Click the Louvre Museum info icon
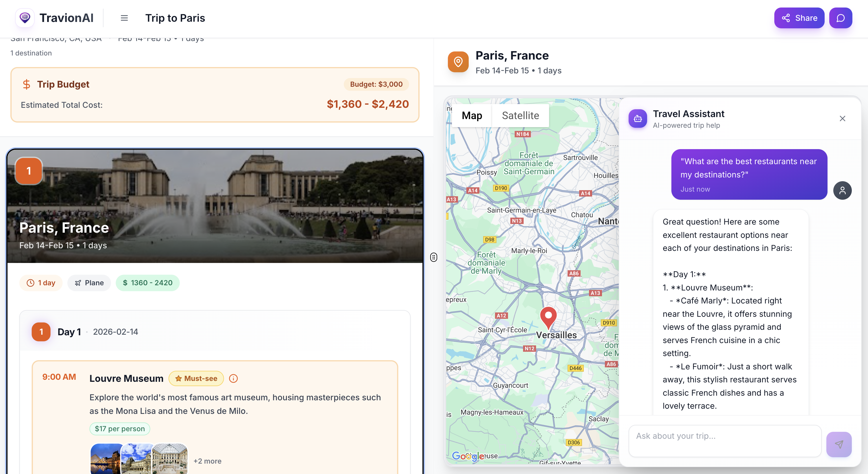868x474 pixels. tap(233, 378)
